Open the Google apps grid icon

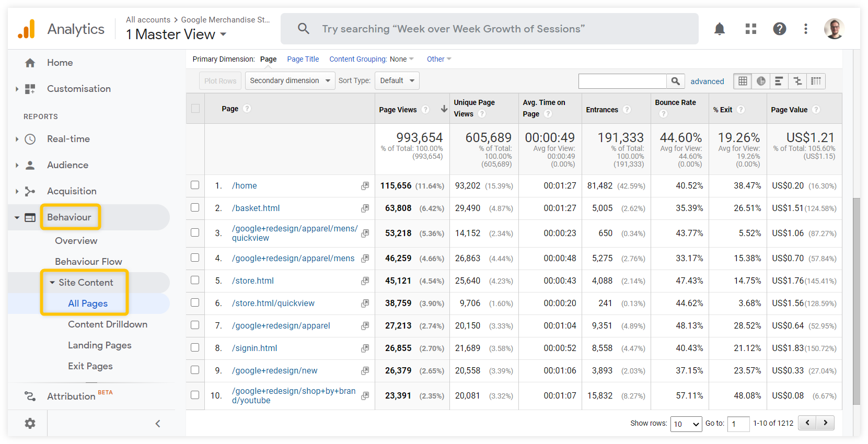click(751, 29)
